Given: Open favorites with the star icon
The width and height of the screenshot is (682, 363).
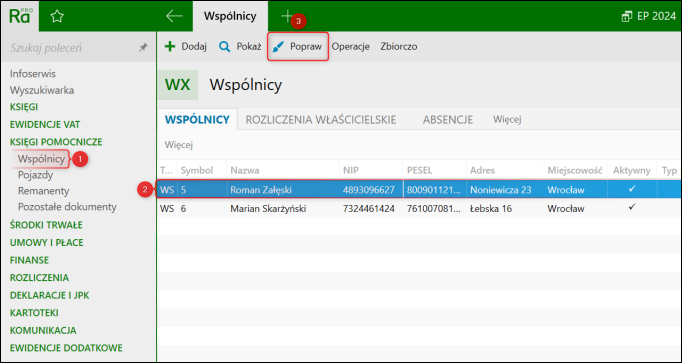Looking at the screenshot, I should point(57,17).
